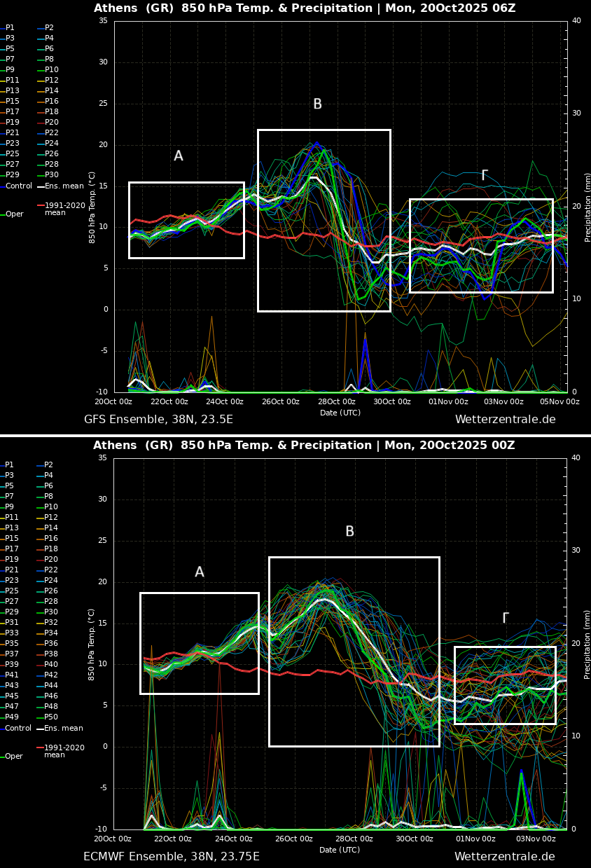The height and width of the screenshot is (868, 591).
Task: Click the Ens. mean legend entry in GFS chart
Action: 64,186
